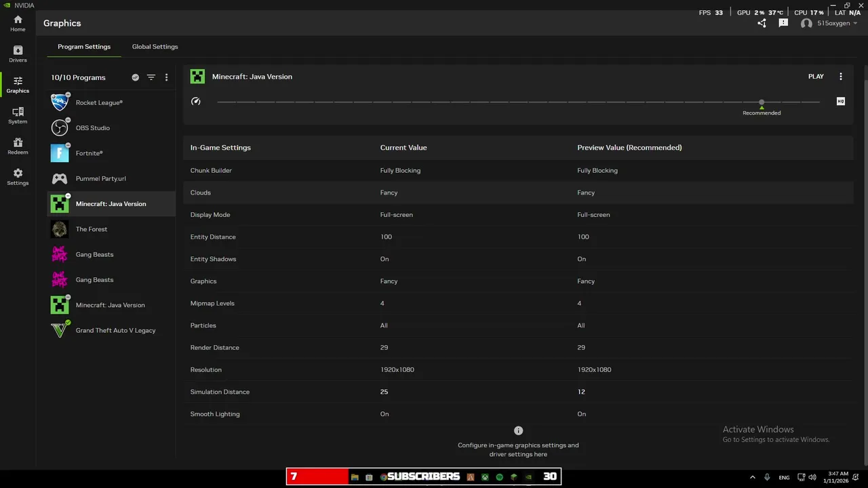Open the three-dot menu beside 10/10 Programs

click(x=167, y=77)
